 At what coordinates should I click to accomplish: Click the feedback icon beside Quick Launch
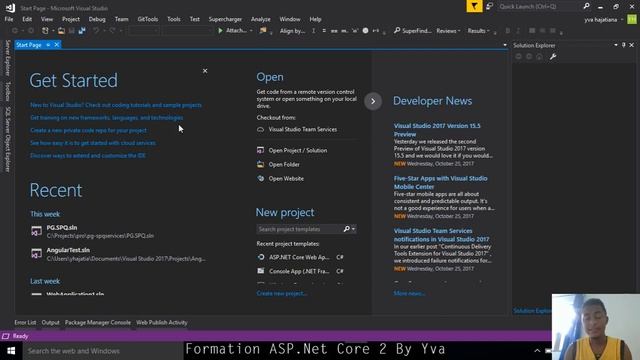pos(489,6)
